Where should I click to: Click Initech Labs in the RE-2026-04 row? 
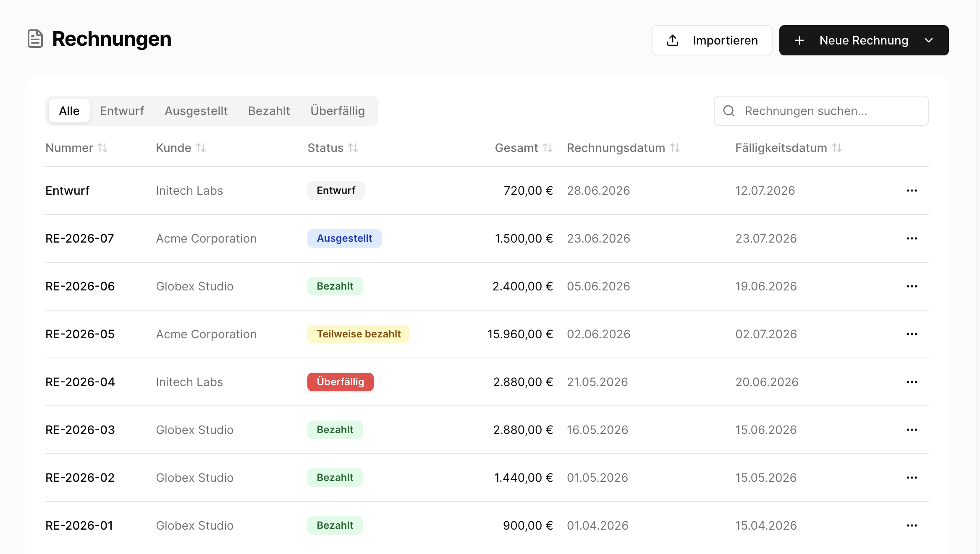click(189, 382)
